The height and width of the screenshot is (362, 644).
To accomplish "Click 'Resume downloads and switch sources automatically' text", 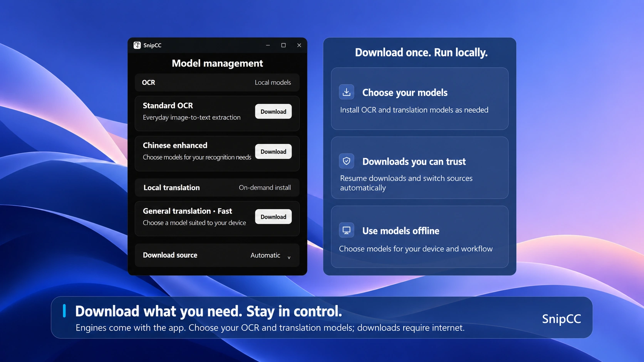I will 406,183.
